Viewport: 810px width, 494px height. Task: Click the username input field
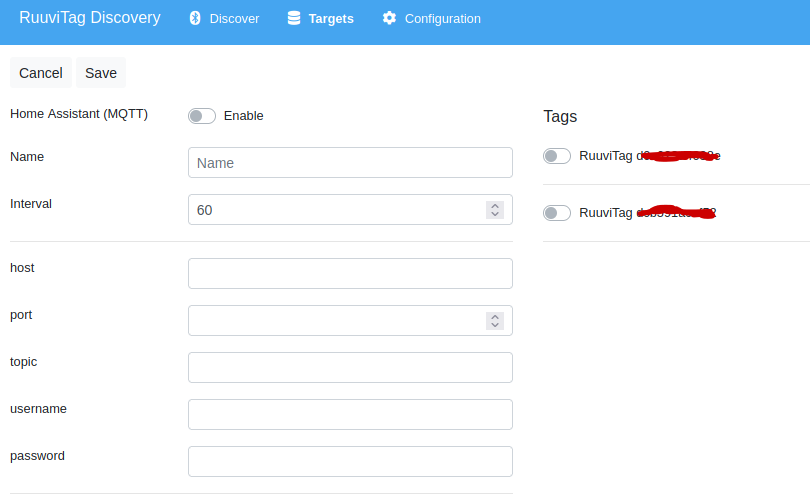coord(350,414)
